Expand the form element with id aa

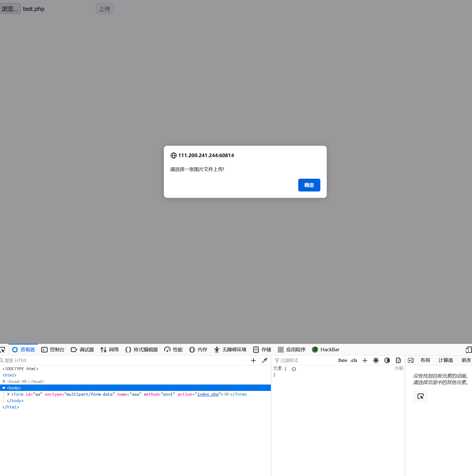pyautogui.click(x=8, y=394)
